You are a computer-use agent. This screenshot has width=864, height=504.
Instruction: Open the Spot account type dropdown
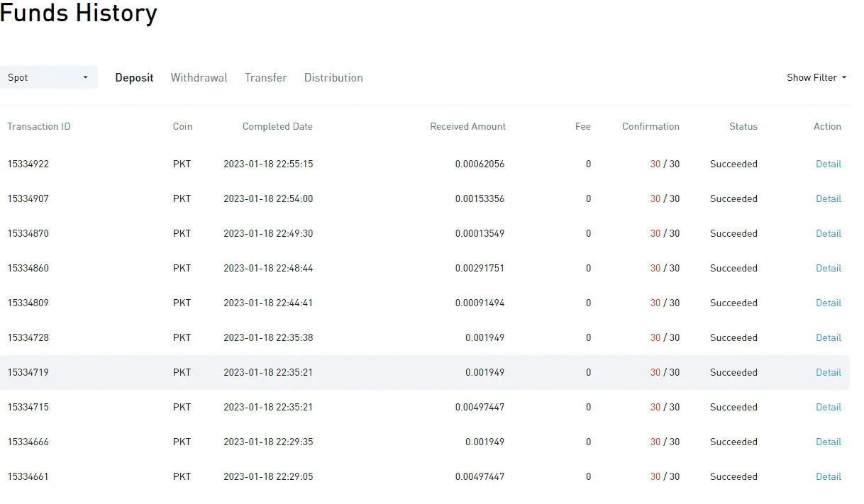click(x=48, y=77)
